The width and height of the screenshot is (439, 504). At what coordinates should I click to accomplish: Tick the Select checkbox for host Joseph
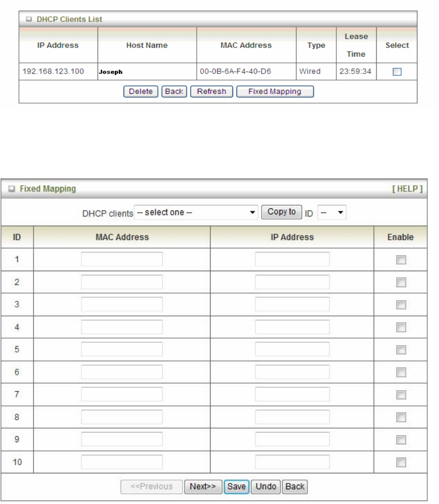(397, 71)
